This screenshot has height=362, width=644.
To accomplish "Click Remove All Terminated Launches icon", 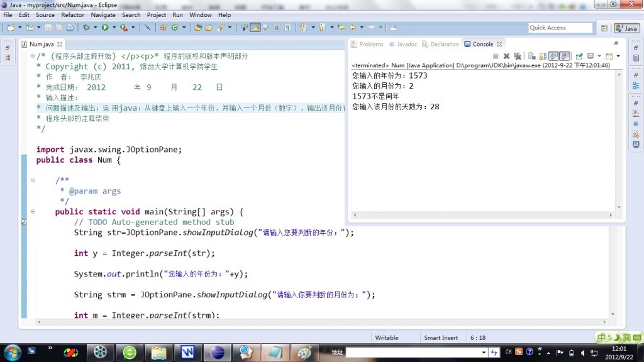I will click(517, 56).
